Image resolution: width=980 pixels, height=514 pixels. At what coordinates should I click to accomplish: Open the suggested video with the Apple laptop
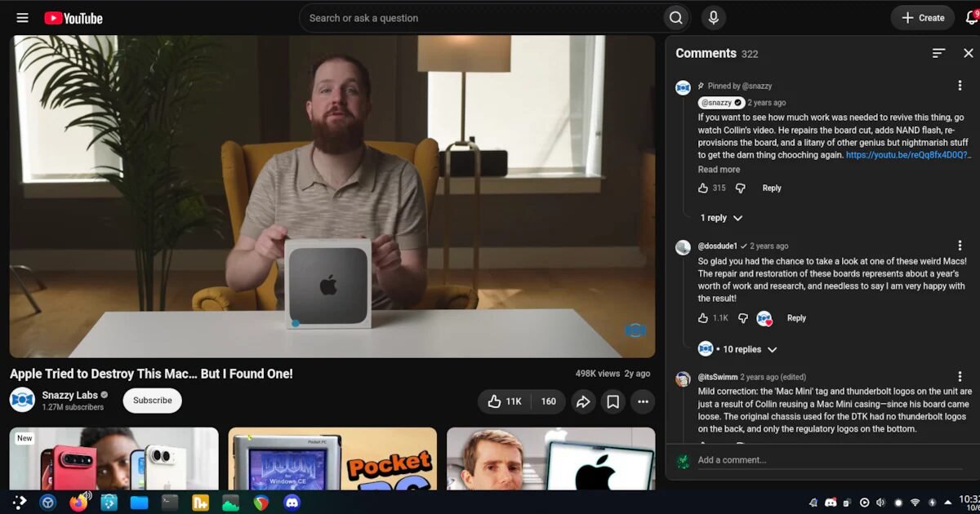coord(551,459)
